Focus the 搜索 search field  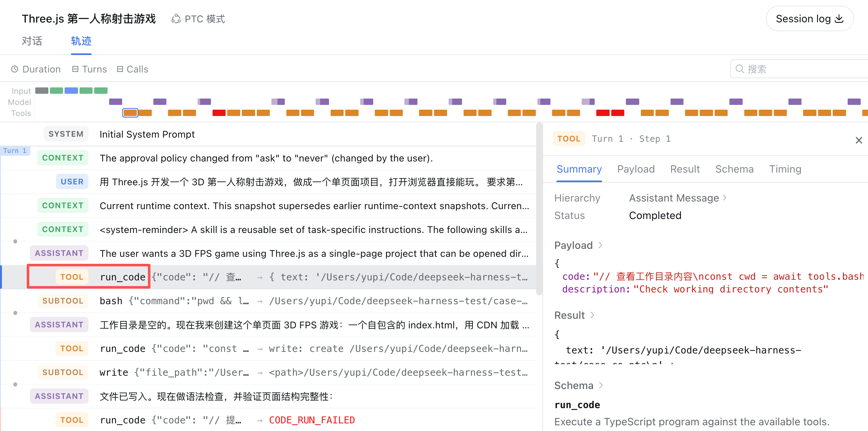pos(799,69)
